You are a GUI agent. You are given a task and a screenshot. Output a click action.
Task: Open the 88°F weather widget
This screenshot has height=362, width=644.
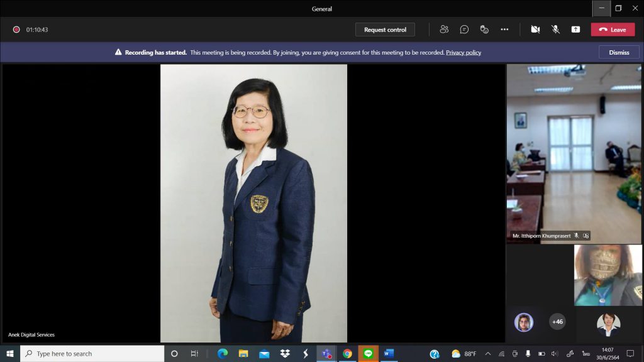[x=464, y=353]
